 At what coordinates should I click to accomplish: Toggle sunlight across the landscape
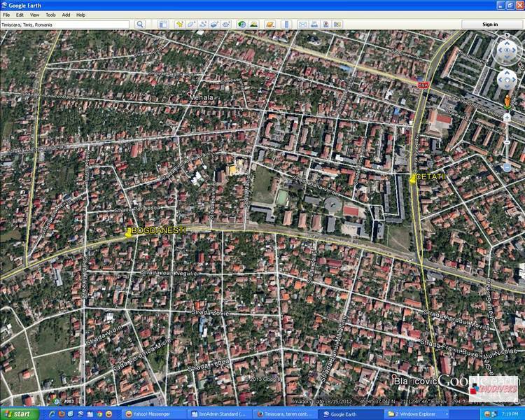pyautogui.click(x=253, y=24)
